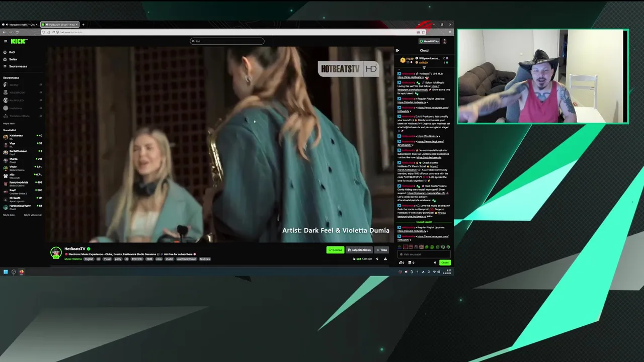Screen dimensions: 644x362
Task: Open chat settings gear icon
Action: coord(435,262)
